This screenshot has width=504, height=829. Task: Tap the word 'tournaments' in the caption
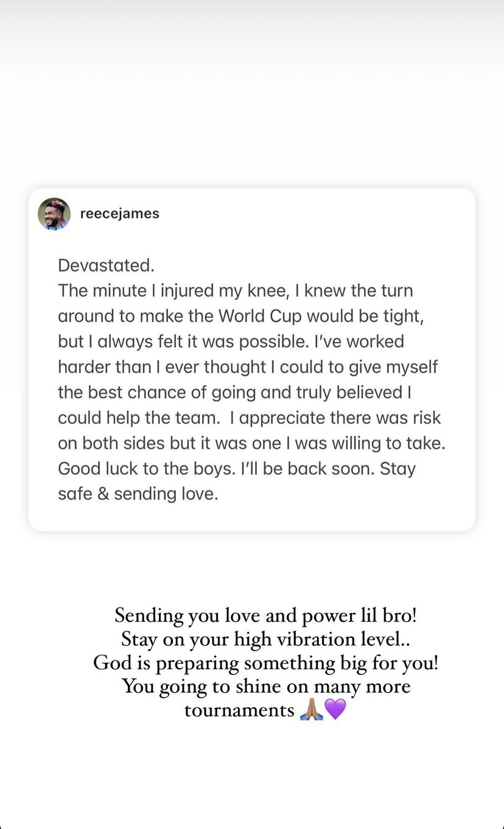tap(239, 710)
